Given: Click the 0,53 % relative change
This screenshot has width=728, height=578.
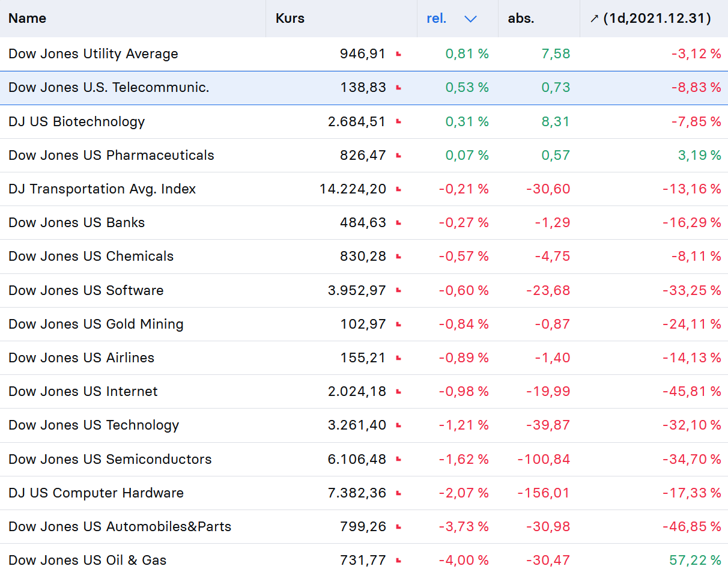Looking at the screenshot, I should [467, 88].
